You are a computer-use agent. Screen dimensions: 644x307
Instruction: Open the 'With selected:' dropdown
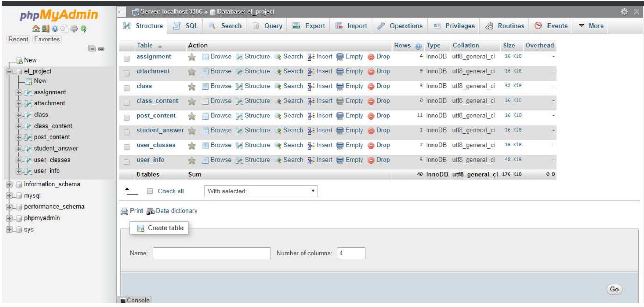tap(261, 191)
